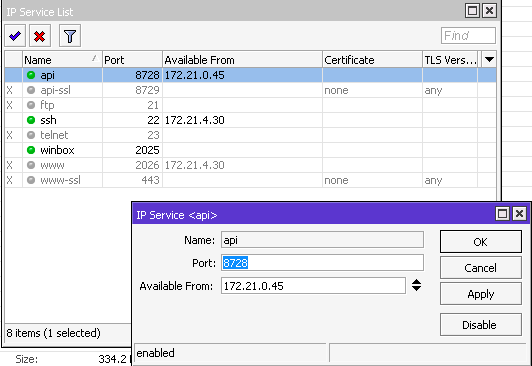Click the X disabled flag for telnet
The height and width of the screenshot is (366, 532).
[10, 135]
